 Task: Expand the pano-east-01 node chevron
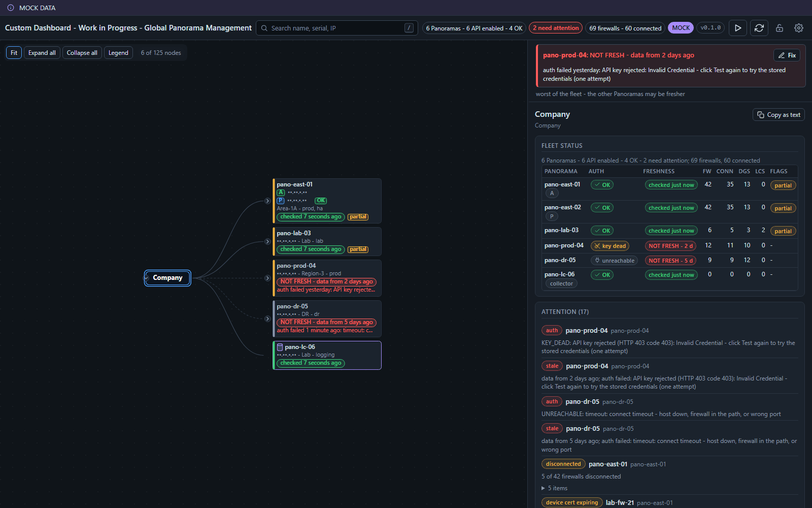[267, 201]
